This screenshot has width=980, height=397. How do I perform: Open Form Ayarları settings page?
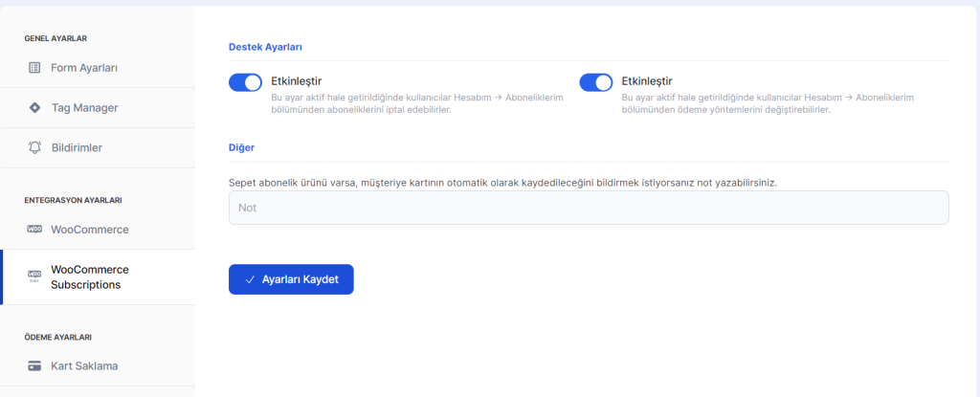tap(84, 68)
